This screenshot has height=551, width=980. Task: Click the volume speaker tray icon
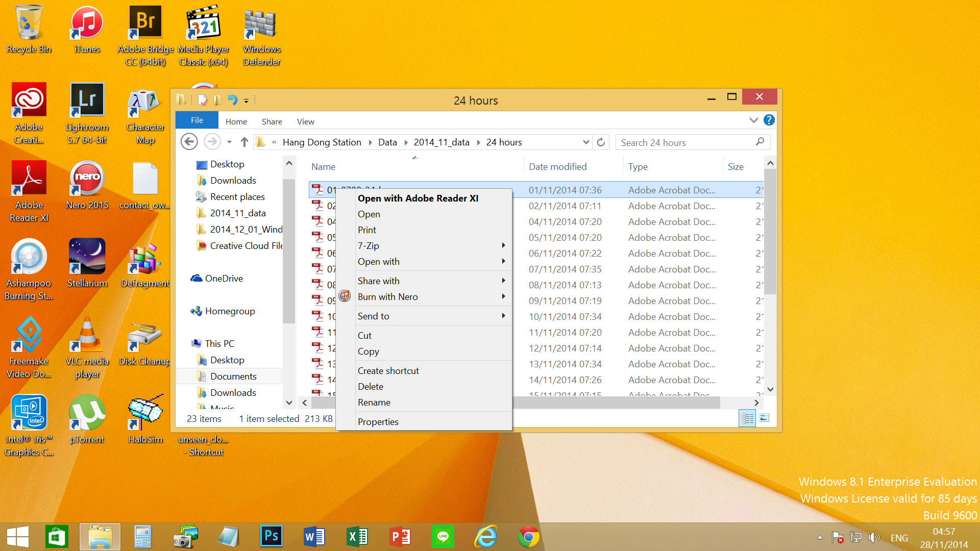point(875,537)
